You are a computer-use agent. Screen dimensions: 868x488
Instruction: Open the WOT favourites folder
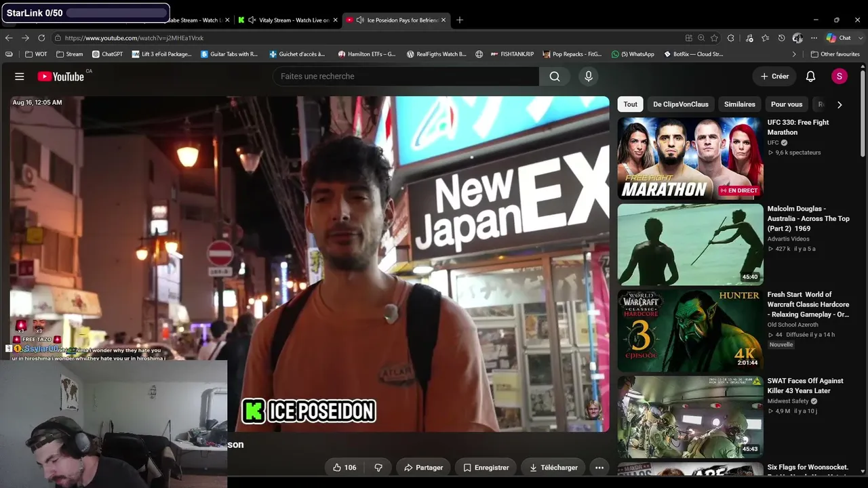coord(36,54)
